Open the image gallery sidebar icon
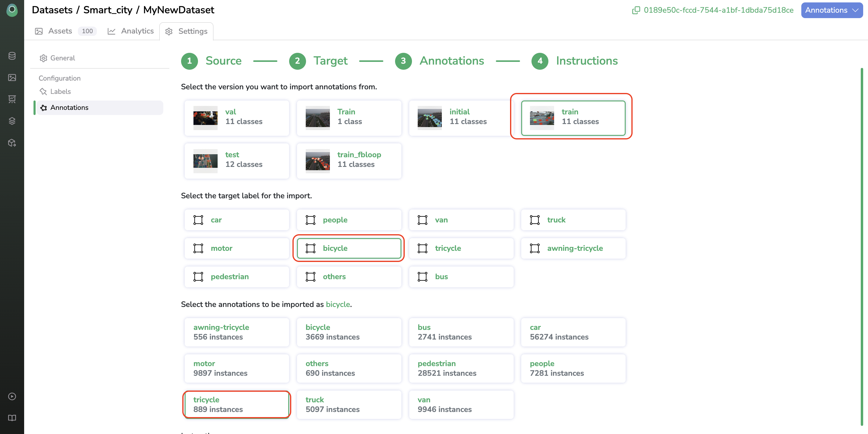The width and height of the screenshot is (868, 434). (x=12, y=78)
